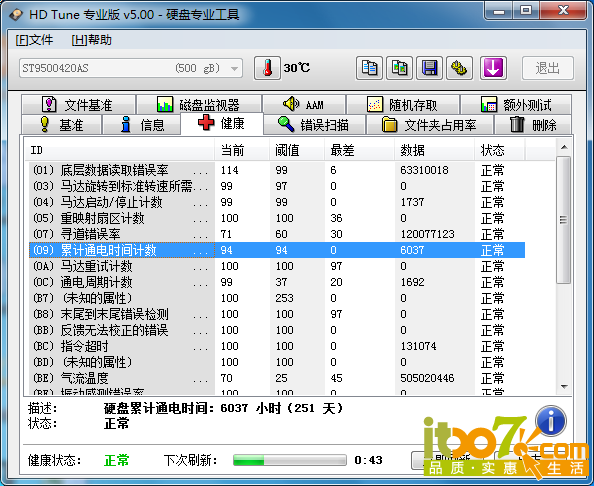
Task: Click the data value 131074
Action: pos(418,346)
